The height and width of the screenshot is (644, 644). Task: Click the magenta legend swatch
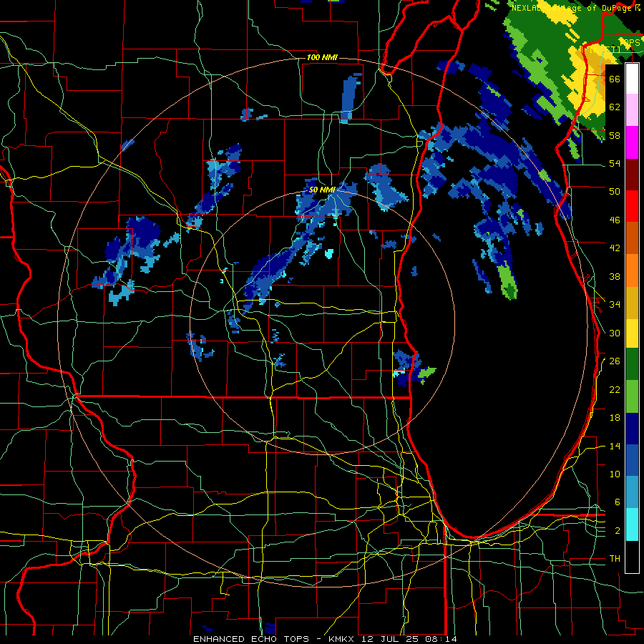[632, 142]
